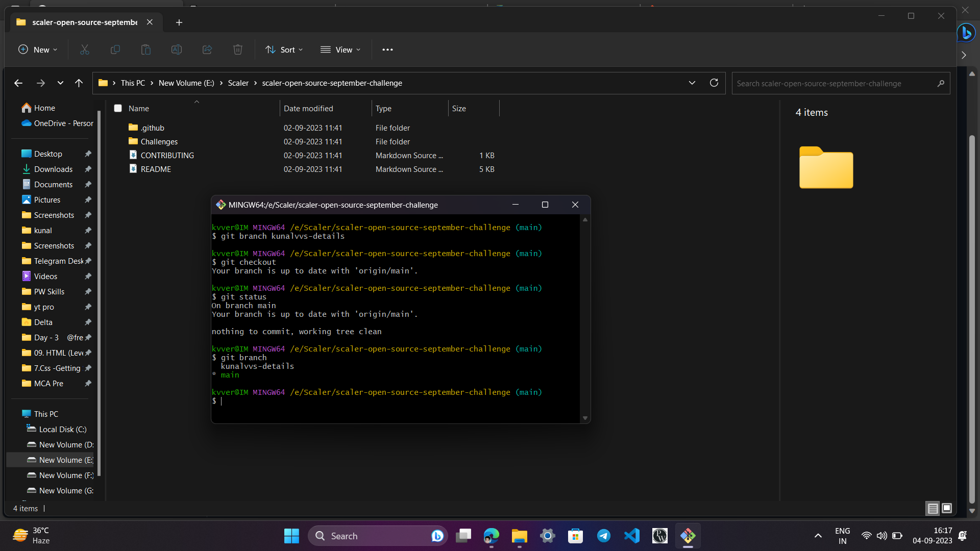Image resolution: width=980 pixels, height=551 pixels.
Task: Open the Sort dropdown
Action: tap(284, 49)
